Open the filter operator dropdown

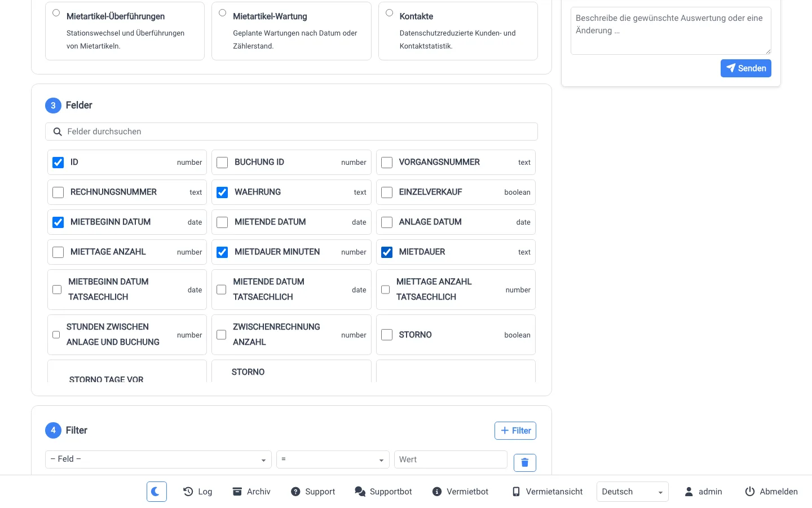click(333, 459)
